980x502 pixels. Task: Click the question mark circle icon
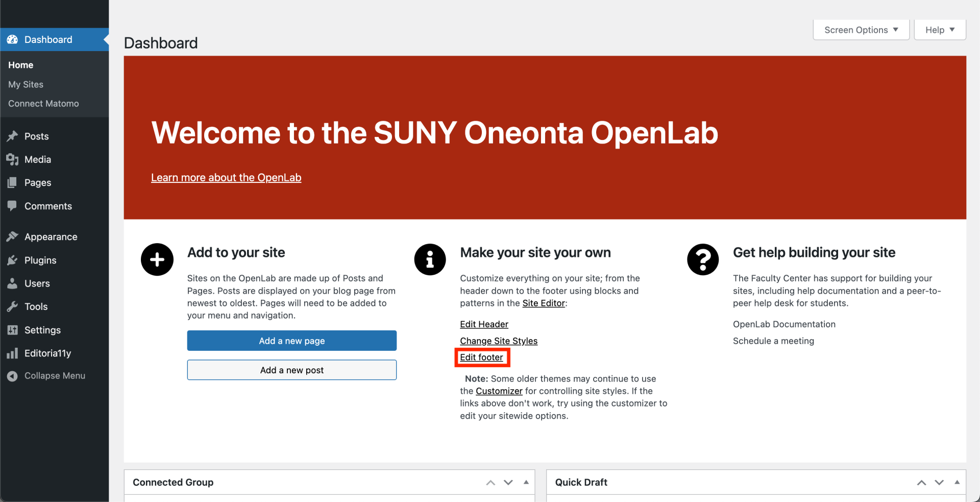click(703, 259)
